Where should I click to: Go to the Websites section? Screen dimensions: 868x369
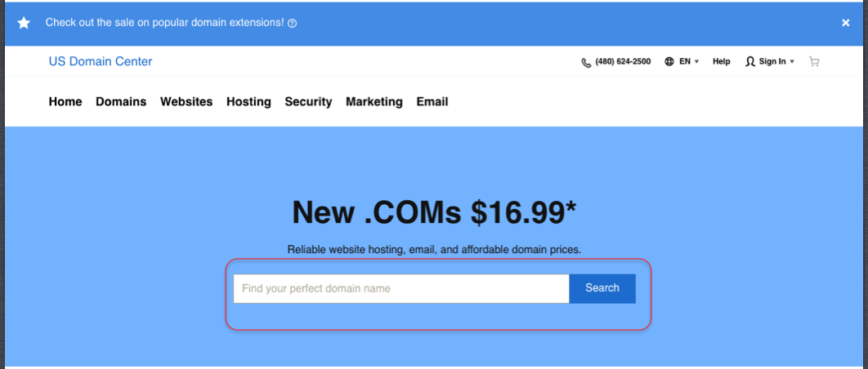click(186, 102)
